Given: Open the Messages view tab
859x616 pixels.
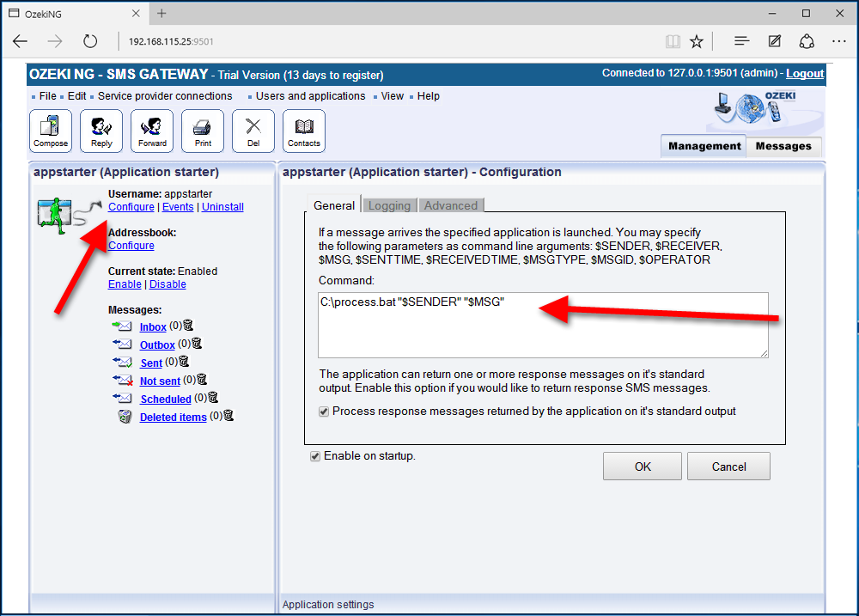Looking at the screenshot, I should [x=783, y=146].
